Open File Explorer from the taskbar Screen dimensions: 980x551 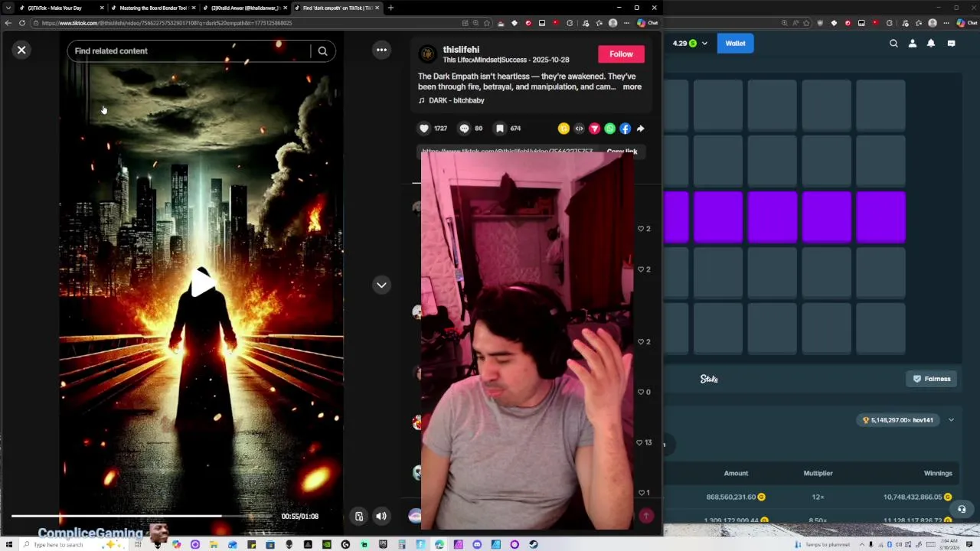214,545
